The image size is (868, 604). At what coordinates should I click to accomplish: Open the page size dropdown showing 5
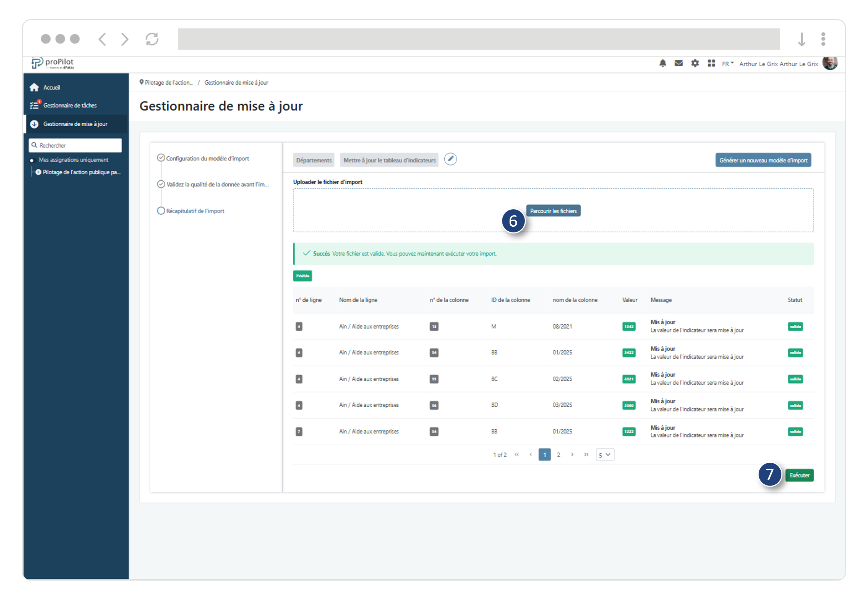tap(605, 455)
